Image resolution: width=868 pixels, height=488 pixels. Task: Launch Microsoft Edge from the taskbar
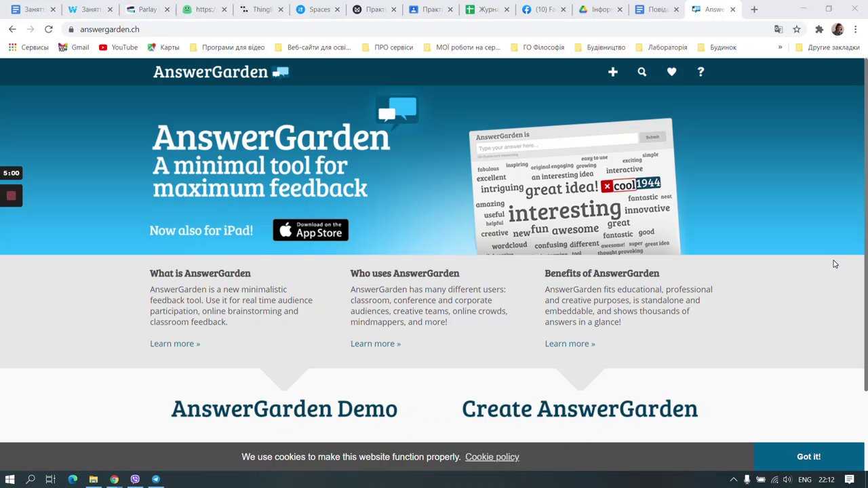73,479
